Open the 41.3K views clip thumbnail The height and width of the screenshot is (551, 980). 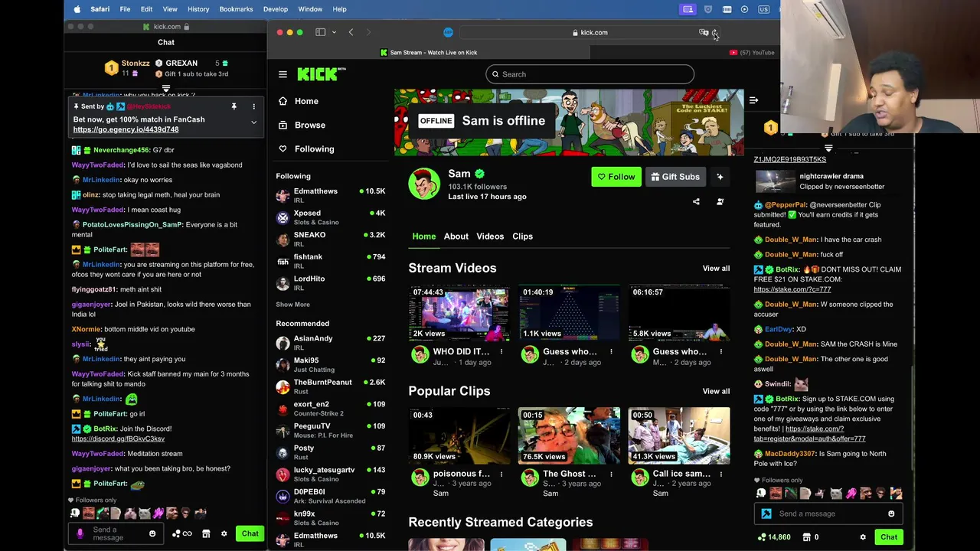pyautogui.click(x=679, y=436)
